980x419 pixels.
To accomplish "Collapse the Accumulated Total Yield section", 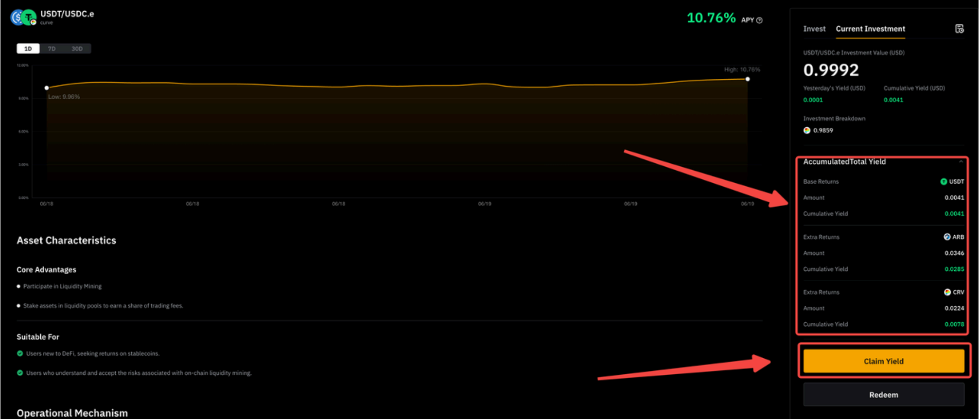I will click(x=961, y=162).
